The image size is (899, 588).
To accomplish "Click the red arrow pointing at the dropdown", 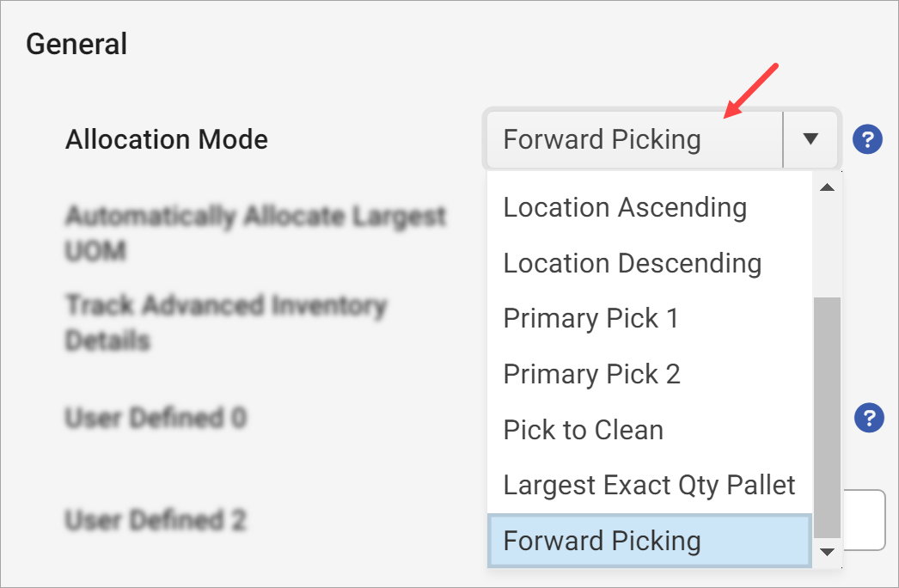I will (748, 90).
